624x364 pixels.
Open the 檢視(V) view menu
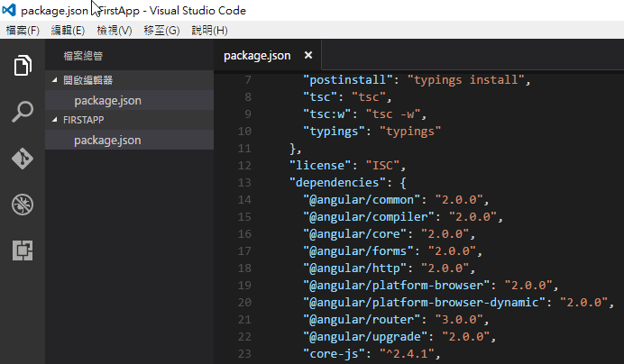click(115, 31)
